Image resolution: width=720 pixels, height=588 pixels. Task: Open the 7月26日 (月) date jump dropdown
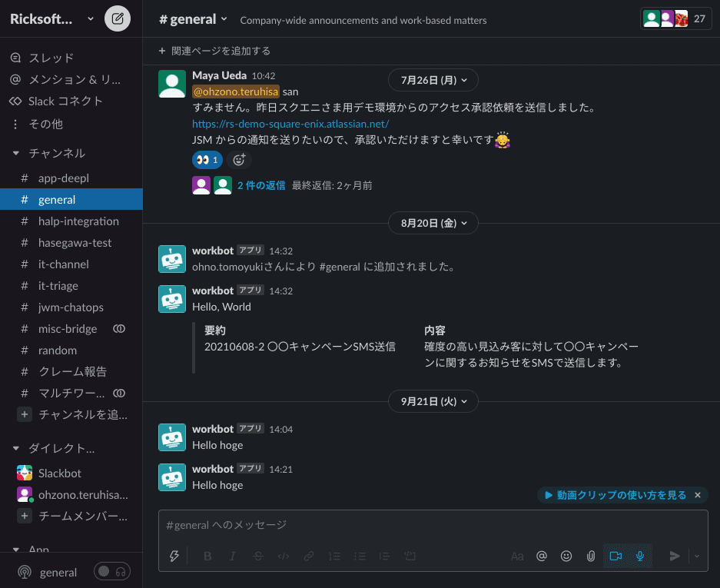(x=433, y=81)
